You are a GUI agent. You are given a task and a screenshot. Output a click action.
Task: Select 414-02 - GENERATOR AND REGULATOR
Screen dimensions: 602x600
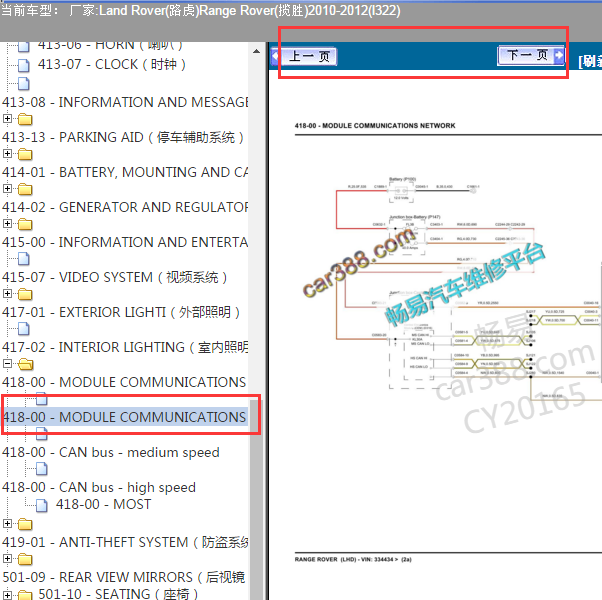(125, 207)
